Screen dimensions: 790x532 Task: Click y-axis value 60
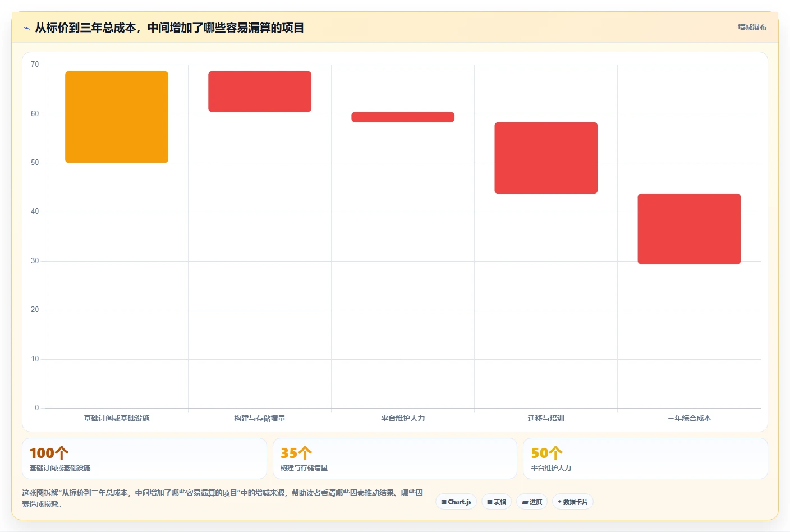35,114
